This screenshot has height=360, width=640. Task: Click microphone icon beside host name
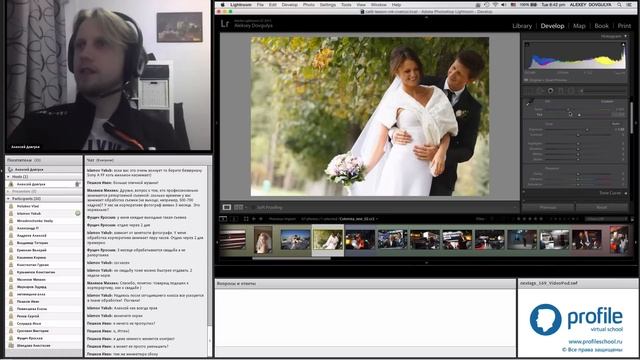click(77, 184)
